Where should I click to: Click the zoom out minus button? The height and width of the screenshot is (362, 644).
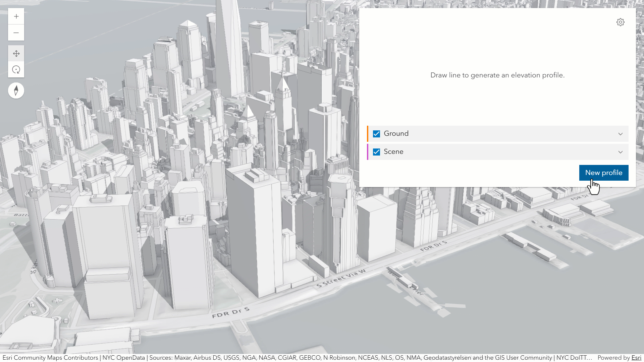click(x=16, y=33)
